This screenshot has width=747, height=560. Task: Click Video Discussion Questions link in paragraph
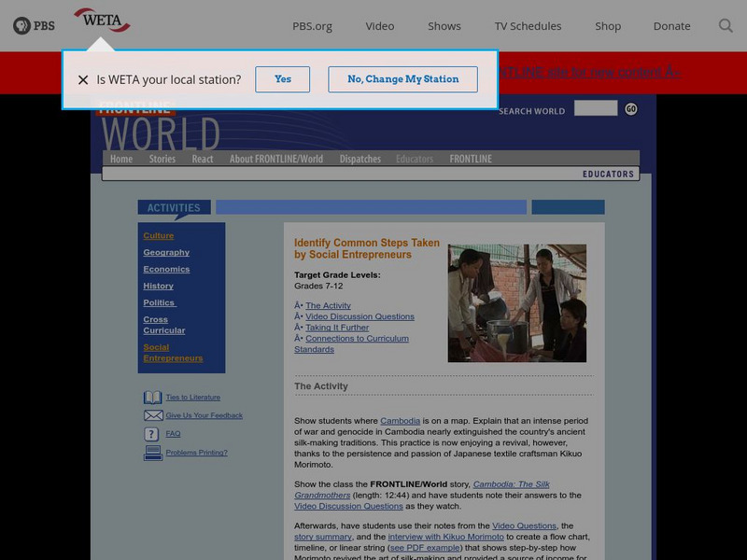(x=348, y=506)
